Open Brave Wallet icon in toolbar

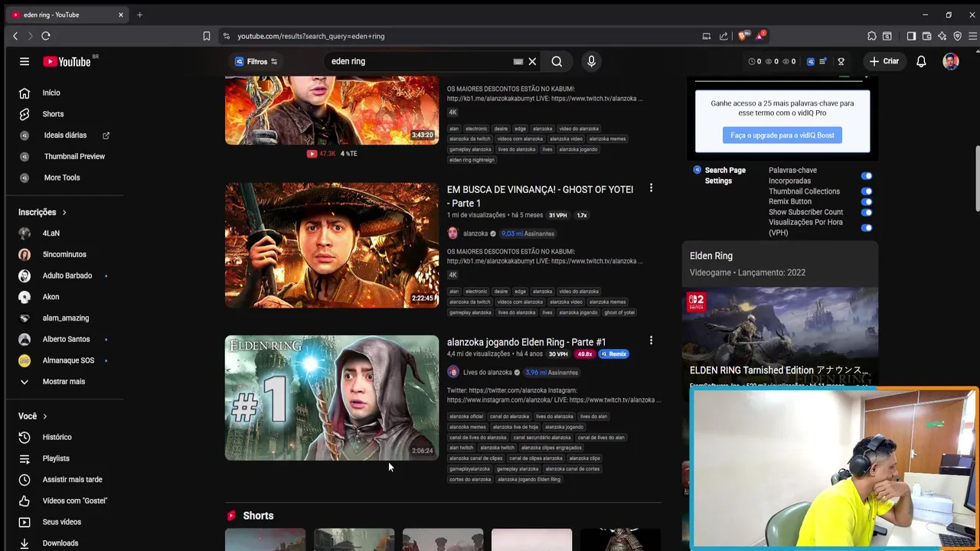[926, 36]
